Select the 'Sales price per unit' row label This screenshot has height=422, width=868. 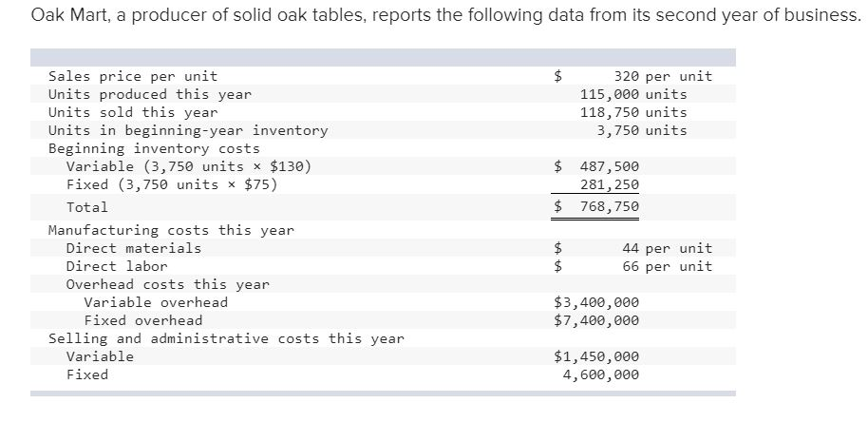click(133, 76)
